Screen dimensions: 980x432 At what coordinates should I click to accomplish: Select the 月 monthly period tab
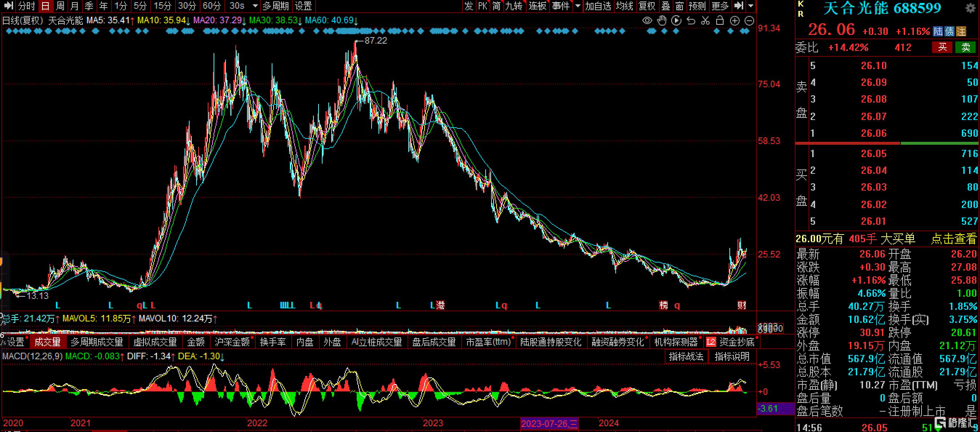pos(74,6)
